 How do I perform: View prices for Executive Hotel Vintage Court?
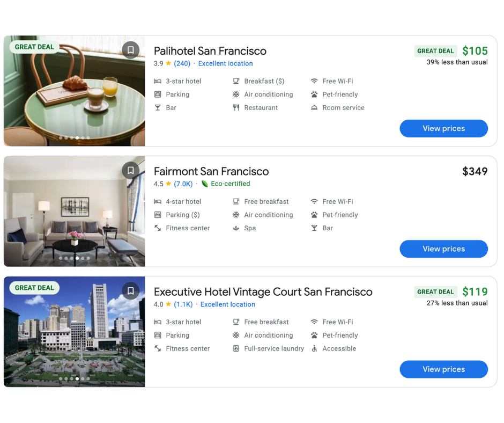point(443,369)
